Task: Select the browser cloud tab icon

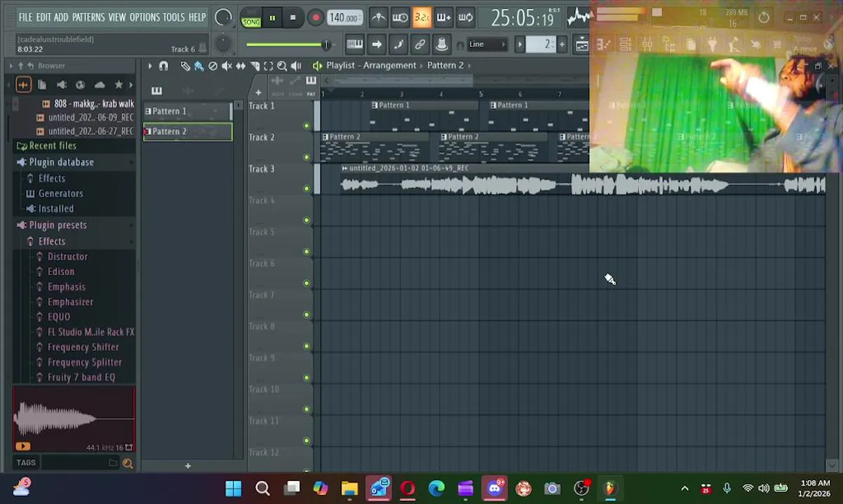Action: [x=99, y=85]
